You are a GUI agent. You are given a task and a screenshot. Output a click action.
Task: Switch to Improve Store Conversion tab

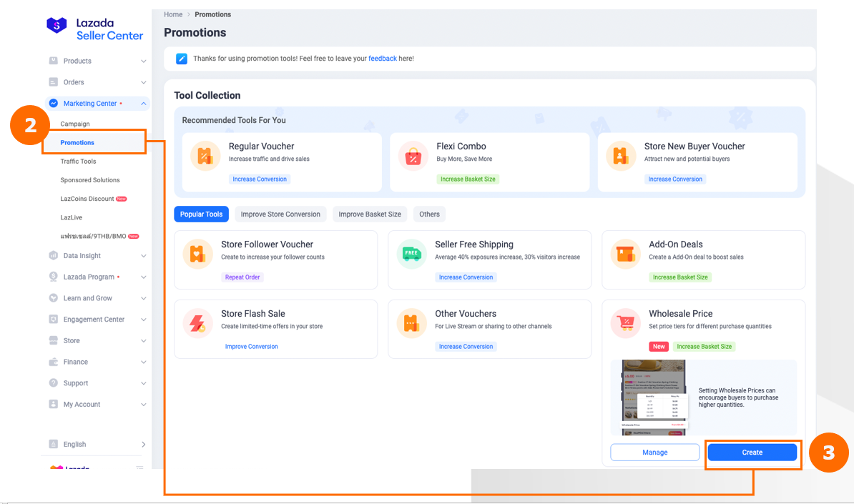[x=280, y=214]
